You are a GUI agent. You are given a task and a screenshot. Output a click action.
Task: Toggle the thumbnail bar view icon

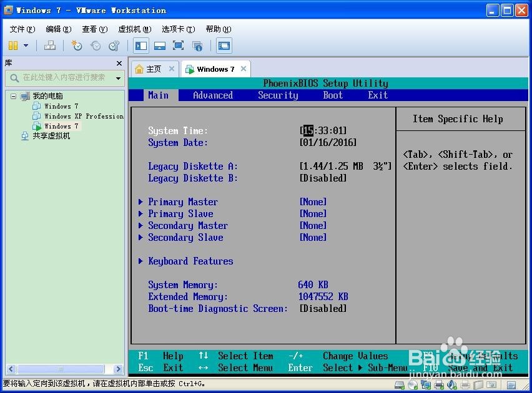click(159, 46)
